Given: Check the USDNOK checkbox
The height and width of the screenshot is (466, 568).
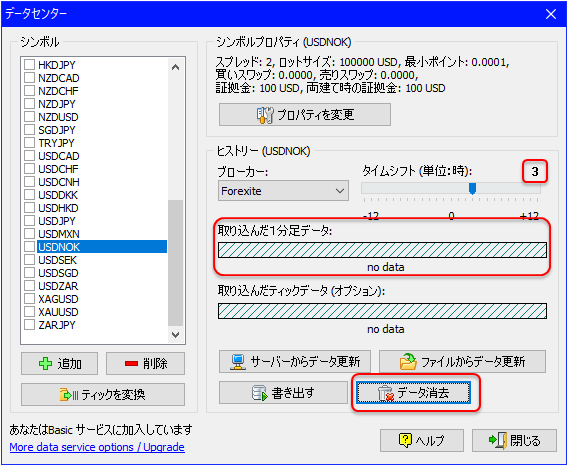Looking at the screenshot, I should point(29,247).
